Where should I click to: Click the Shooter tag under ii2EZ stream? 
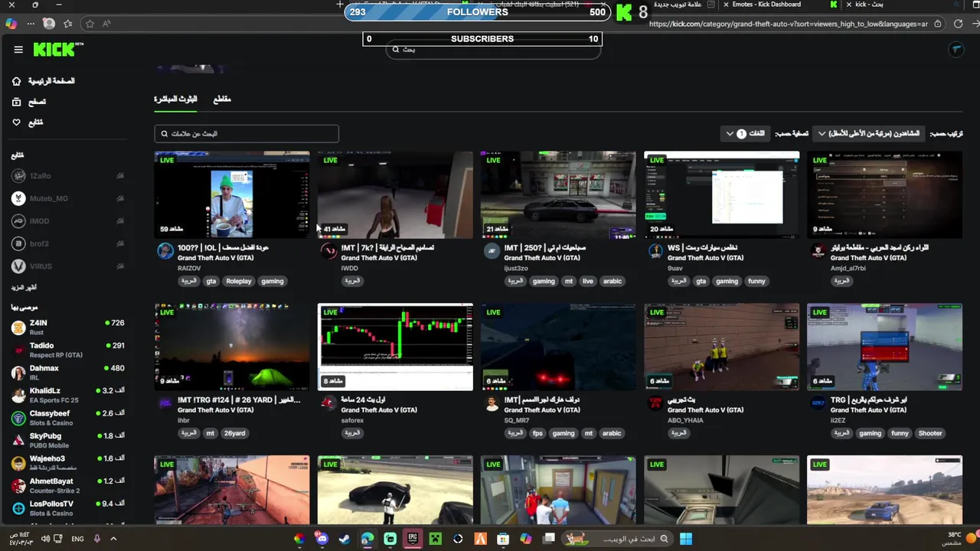[x=930, y=434]
